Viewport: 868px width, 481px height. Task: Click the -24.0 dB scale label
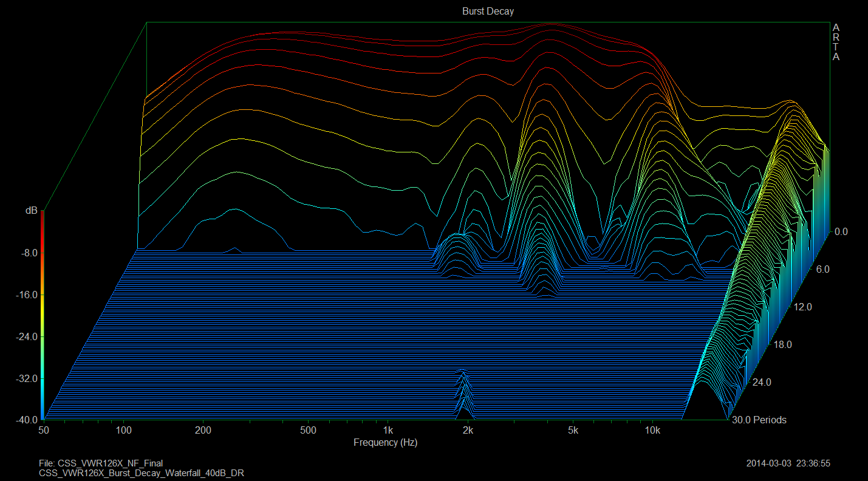pos(26,336)
